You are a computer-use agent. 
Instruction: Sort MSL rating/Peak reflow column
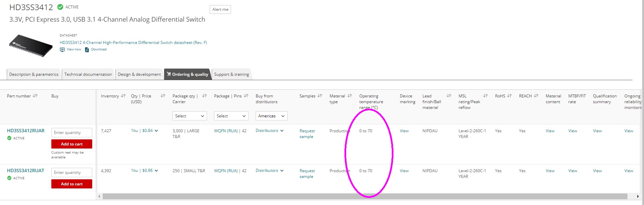coord(485,96)
